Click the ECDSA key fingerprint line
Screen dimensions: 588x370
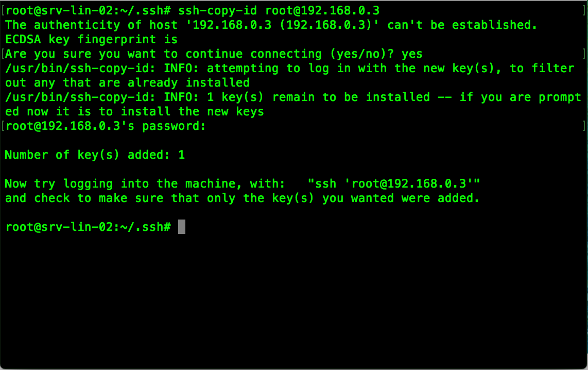91,39
